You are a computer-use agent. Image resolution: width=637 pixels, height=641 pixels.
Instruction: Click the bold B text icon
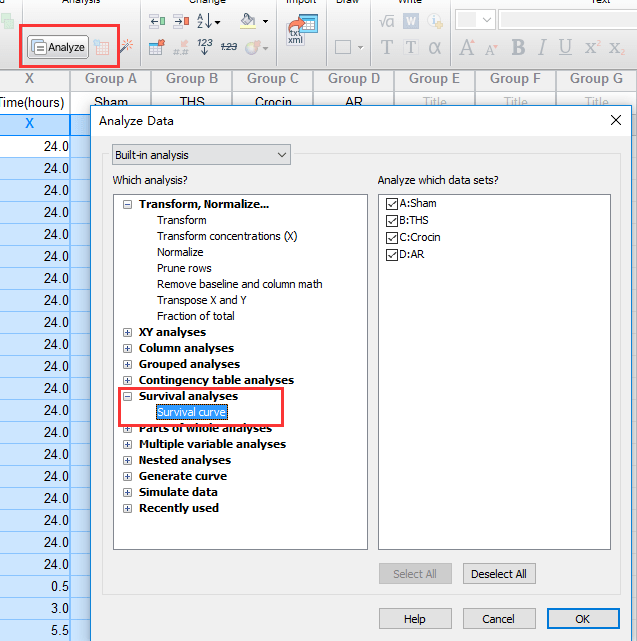[518, 47]
